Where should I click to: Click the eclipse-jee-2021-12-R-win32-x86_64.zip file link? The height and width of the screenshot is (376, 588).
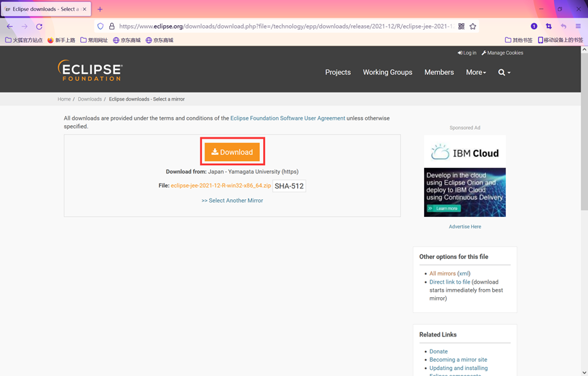pos(220,186)
